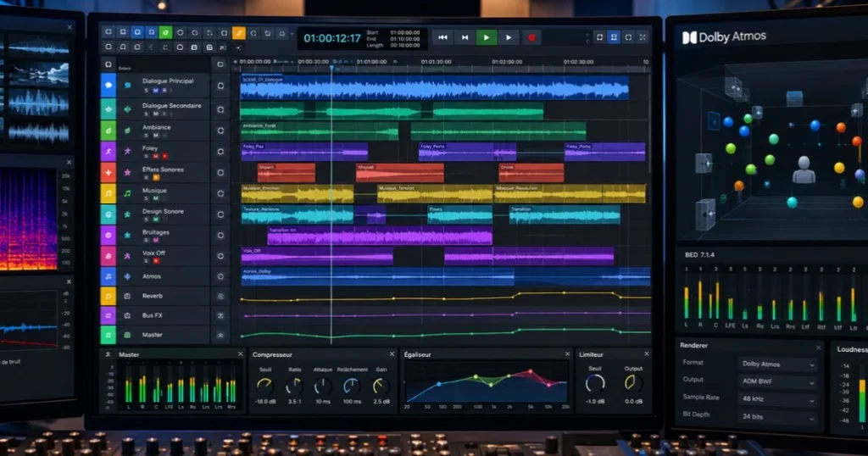The width and height of the screenshot is (868, 456).
Task: Click the green Play button
Action: (x=487, y=37)
